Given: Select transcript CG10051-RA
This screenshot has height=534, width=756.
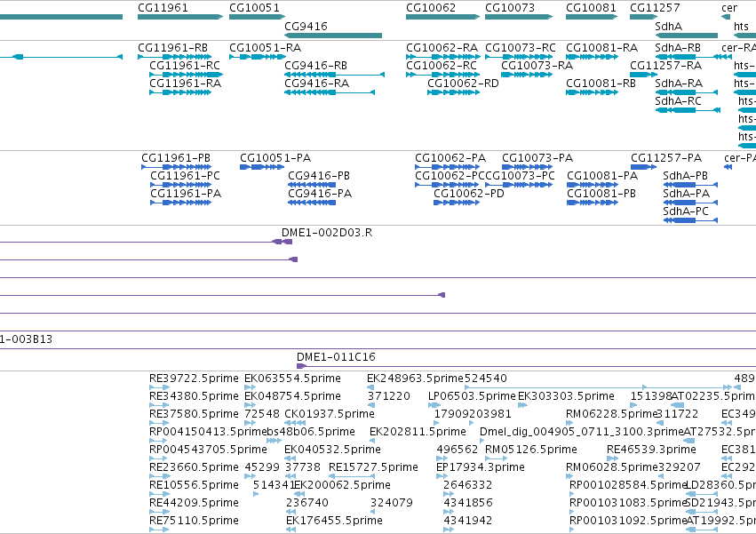Looking at the screenshot, I should click(x=258, y=57).
